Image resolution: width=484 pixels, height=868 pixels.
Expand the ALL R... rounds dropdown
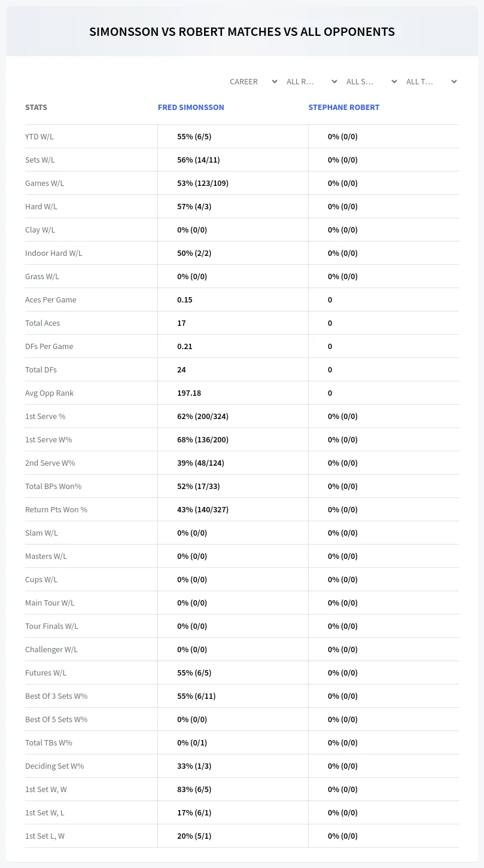[311, 81]
